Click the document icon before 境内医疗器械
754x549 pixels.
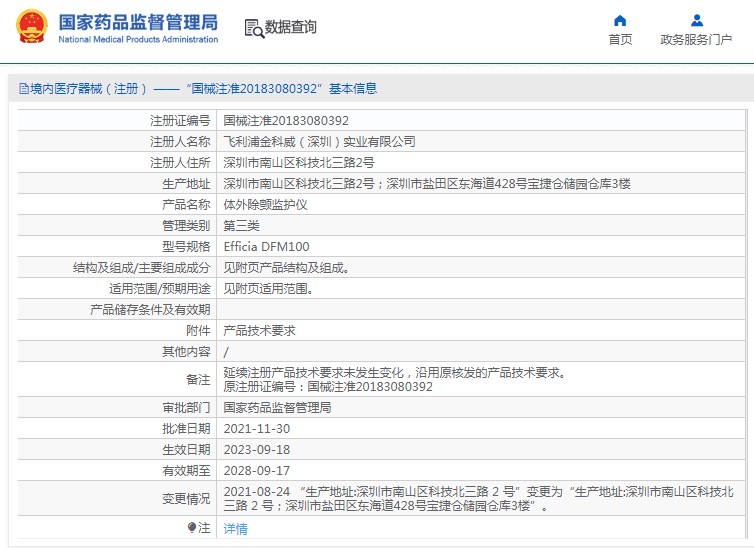click(x=24, y=88)
